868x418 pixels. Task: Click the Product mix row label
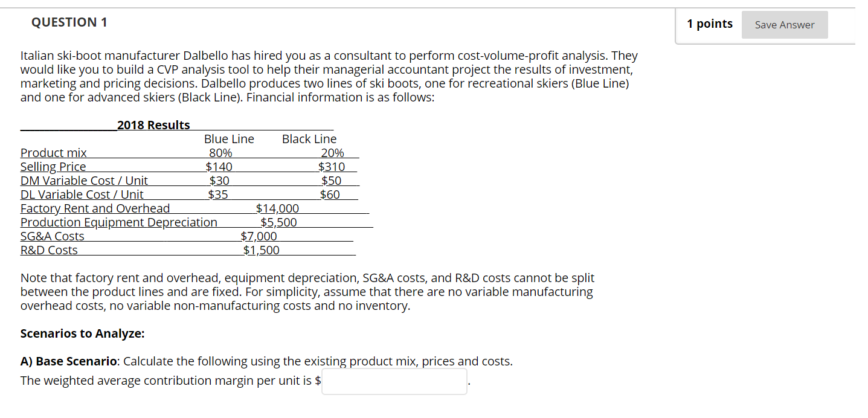click(53, 152)
